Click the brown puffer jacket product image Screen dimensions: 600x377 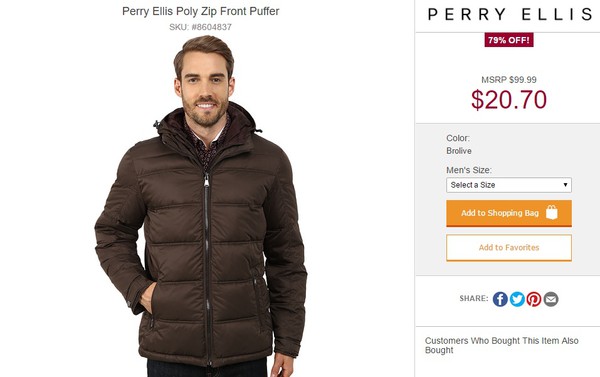[201, 206]
